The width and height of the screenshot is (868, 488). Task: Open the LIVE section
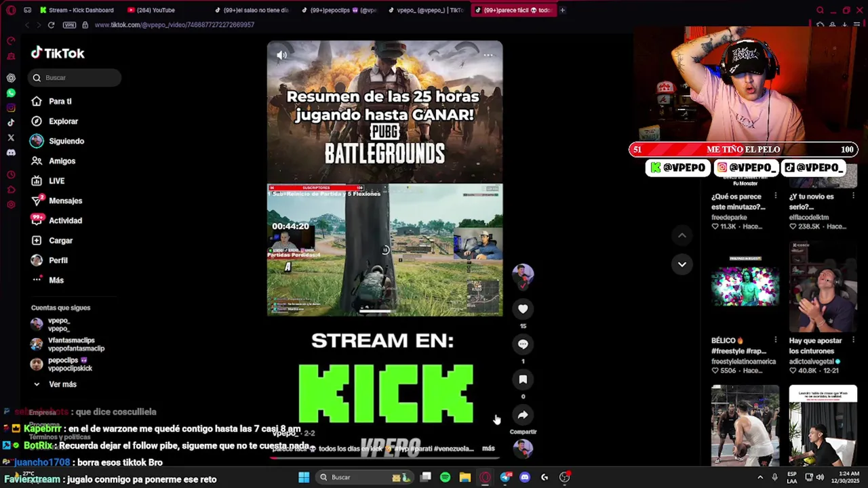coord(47,181)
